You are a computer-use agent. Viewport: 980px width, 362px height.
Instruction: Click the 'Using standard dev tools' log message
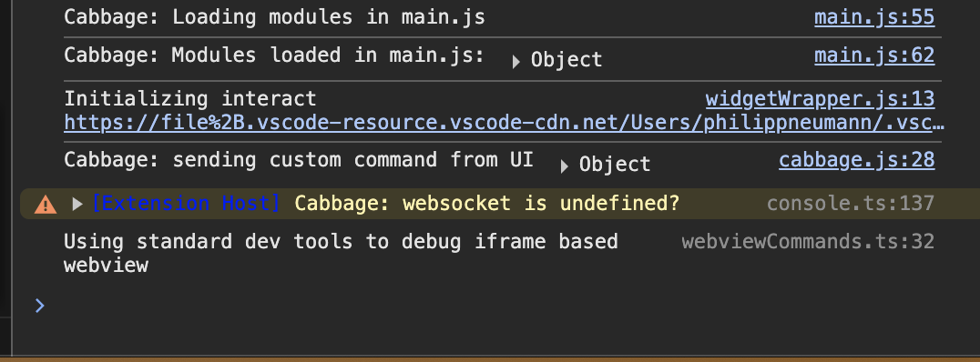pyautogui.click(x=341, y=253)
